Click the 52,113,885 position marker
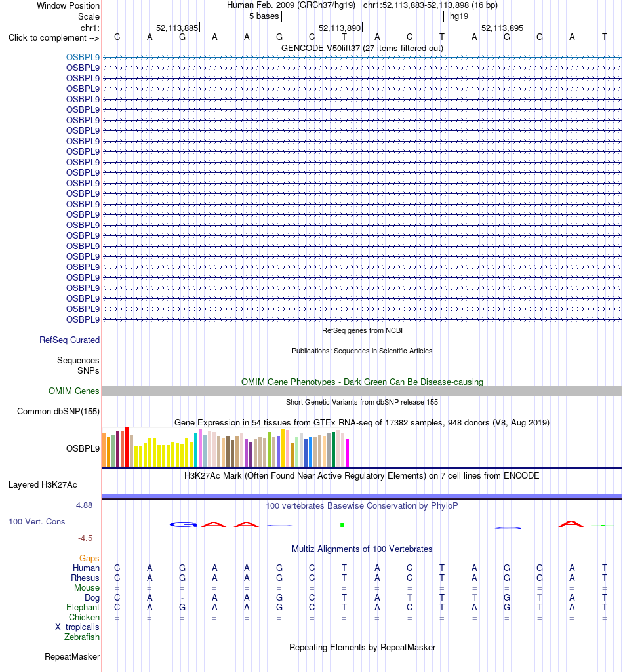Screen dimensions: 623x672 pyautogui.click(x=177, y=28)
